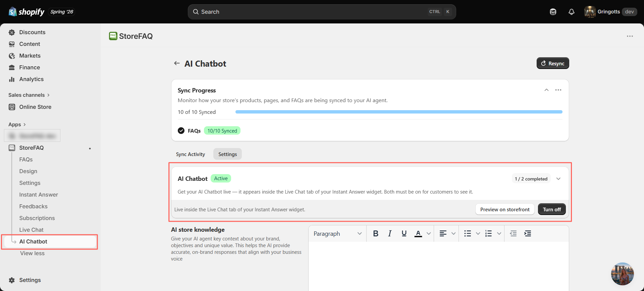Click the StoreFAQ app header icon
This screenshot has width=644, height=291.
(113, 36)
